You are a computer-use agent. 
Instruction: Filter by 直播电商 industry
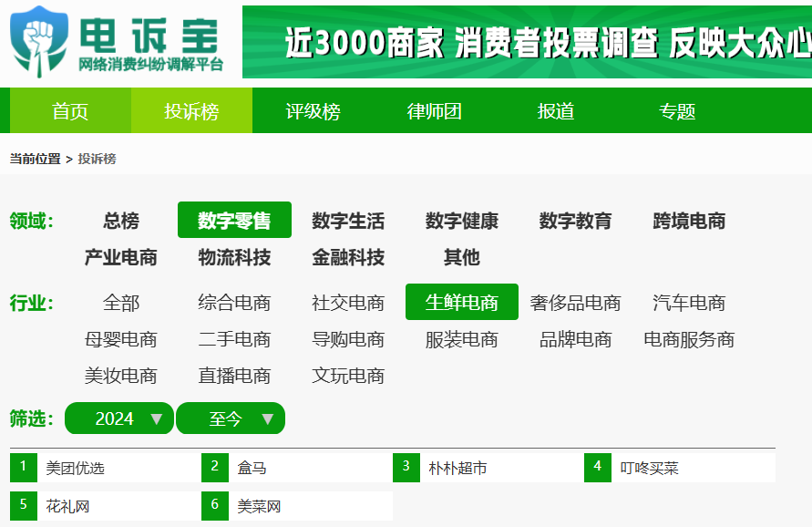click(234, 376)
